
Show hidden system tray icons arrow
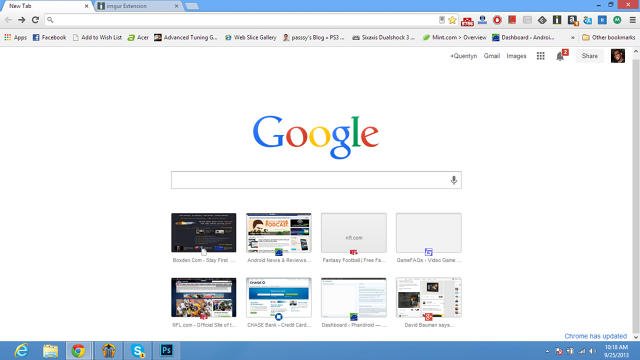pyautogui.click(x=547, y=351)
